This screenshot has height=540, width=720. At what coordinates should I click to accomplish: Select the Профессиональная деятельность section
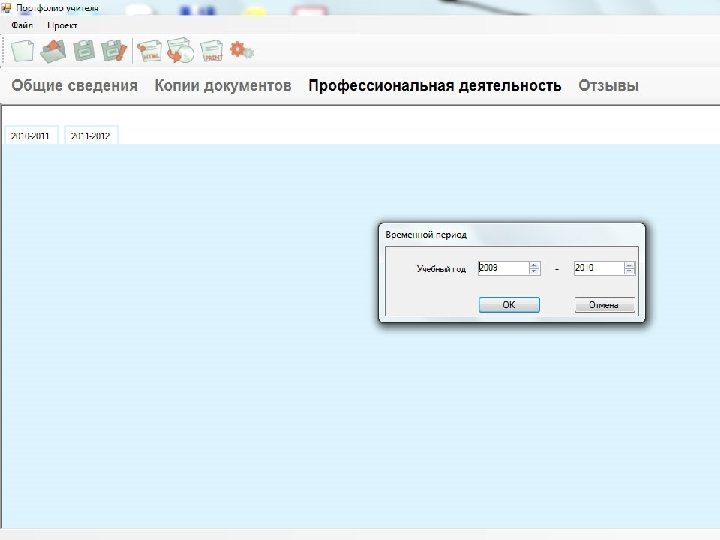click(435, 85)
